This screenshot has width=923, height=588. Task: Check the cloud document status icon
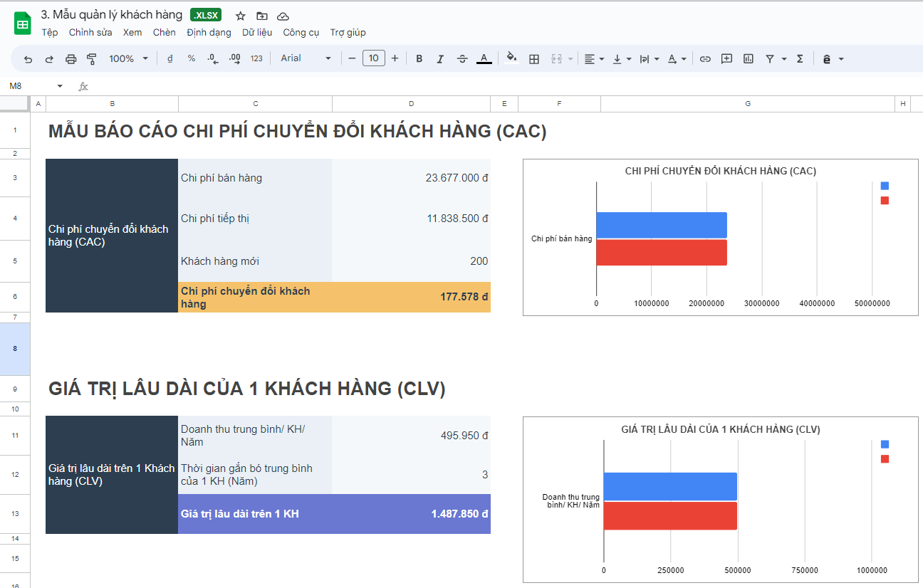[x=283, y=16]
